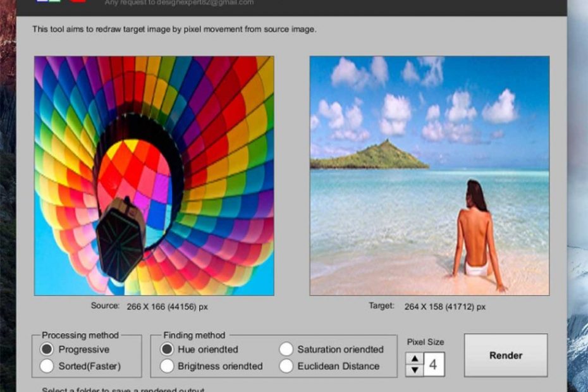Click the blue and green logo icon
This screenshot has width=588, height=392.
click(48, 2)
